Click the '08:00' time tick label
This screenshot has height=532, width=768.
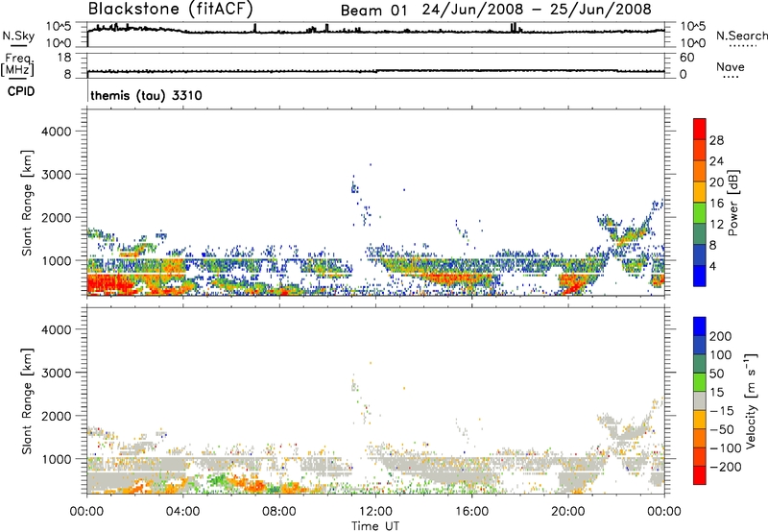coord(279,512)
